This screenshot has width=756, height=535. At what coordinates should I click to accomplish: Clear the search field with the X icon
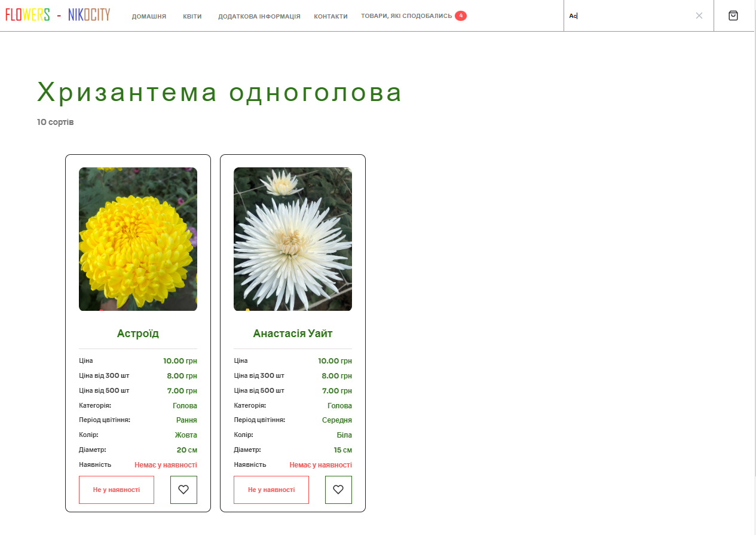699,16
